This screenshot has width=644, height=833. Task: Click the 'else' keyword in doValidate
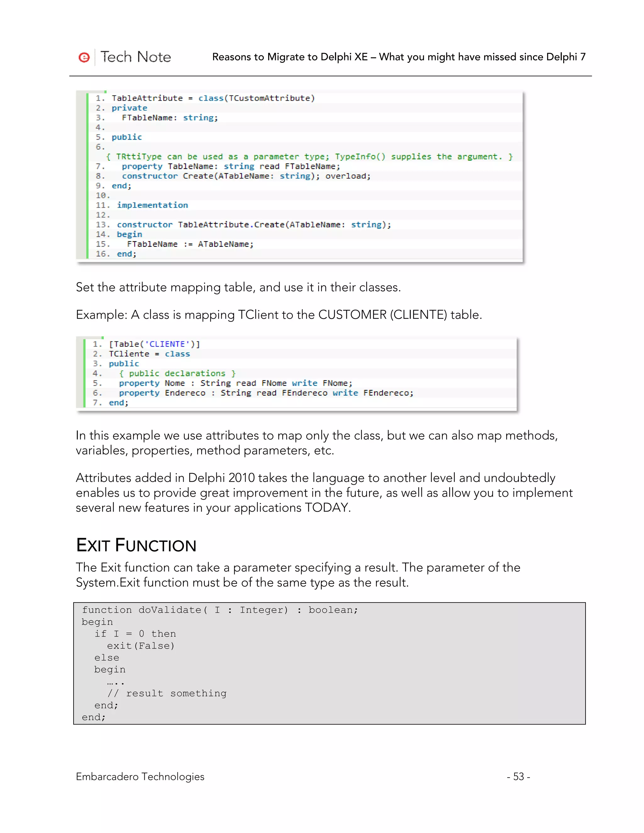(107, 658)
